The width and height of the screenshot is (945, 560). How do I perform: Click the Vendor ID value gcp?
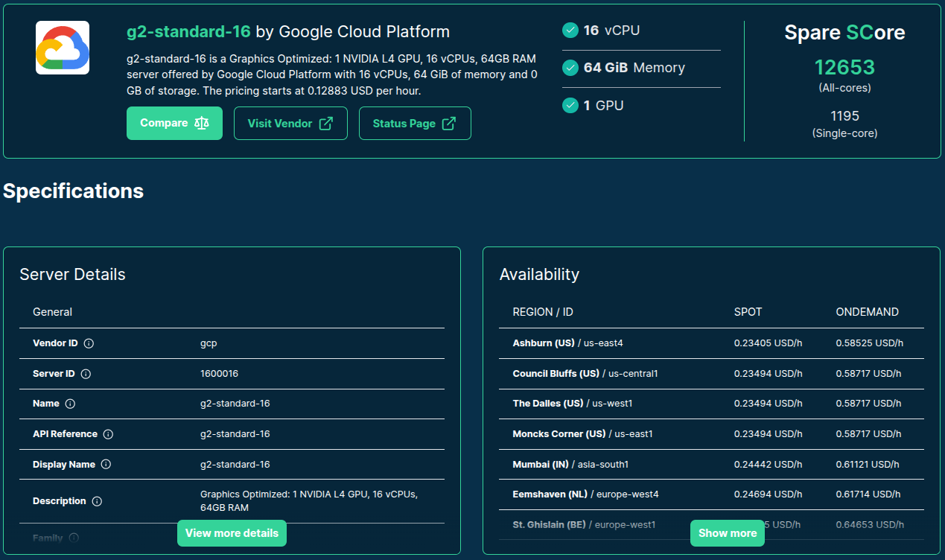pos(209,344)
